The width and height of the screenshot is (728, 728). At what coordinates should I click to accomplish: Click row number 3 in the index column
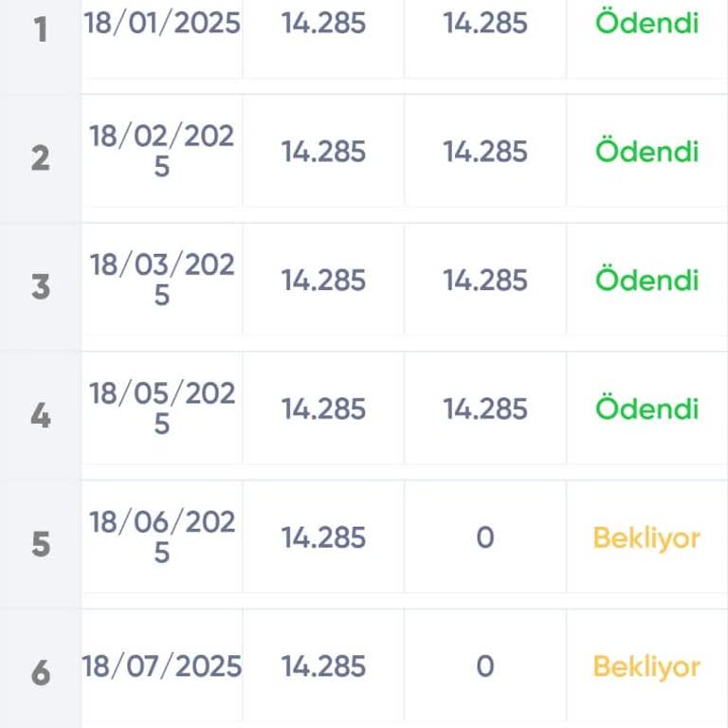coord(40,286)
